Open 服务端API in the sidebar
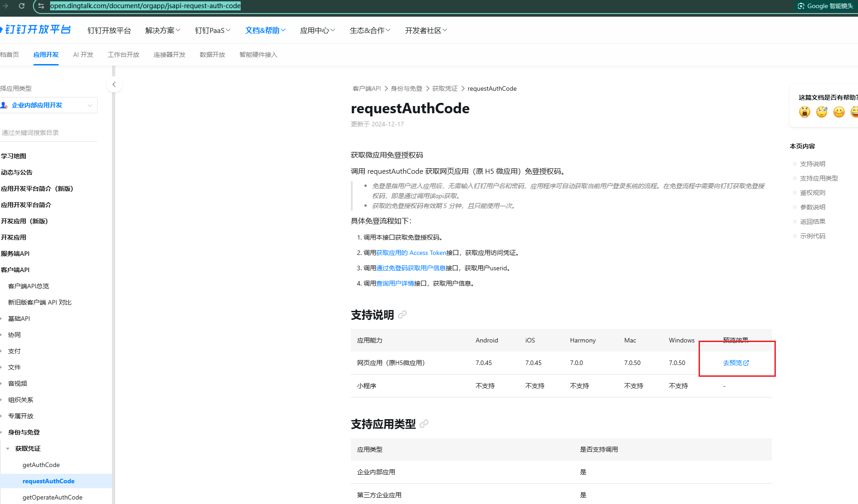The height and width of the screenshot is (504, 858). 15,254
